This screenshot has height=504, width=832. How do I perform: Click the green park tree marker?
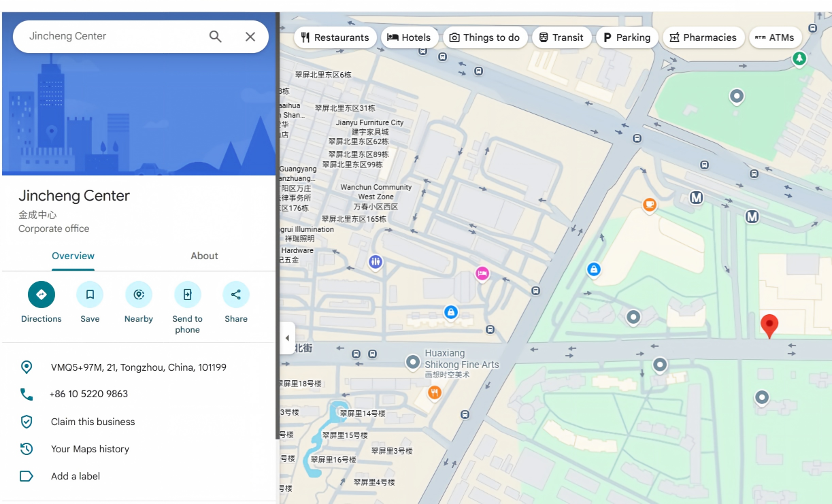pos(799,59)
